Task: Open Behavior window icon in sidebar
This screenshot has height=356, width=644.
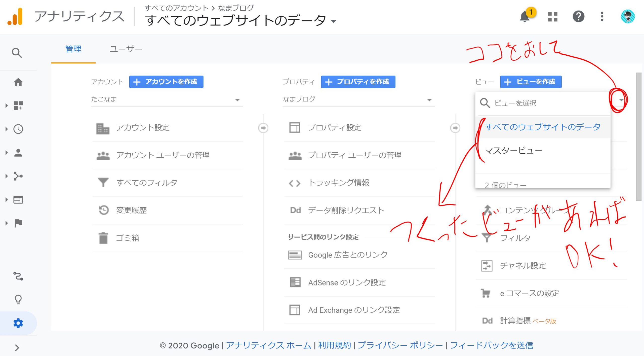Action: [18, 200]
